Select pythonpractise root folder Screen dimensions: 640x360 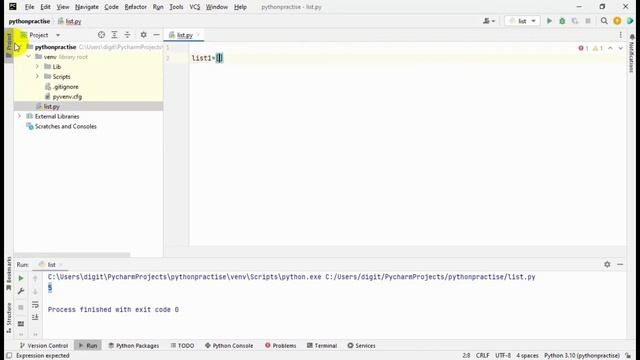(x=55, y=47)
